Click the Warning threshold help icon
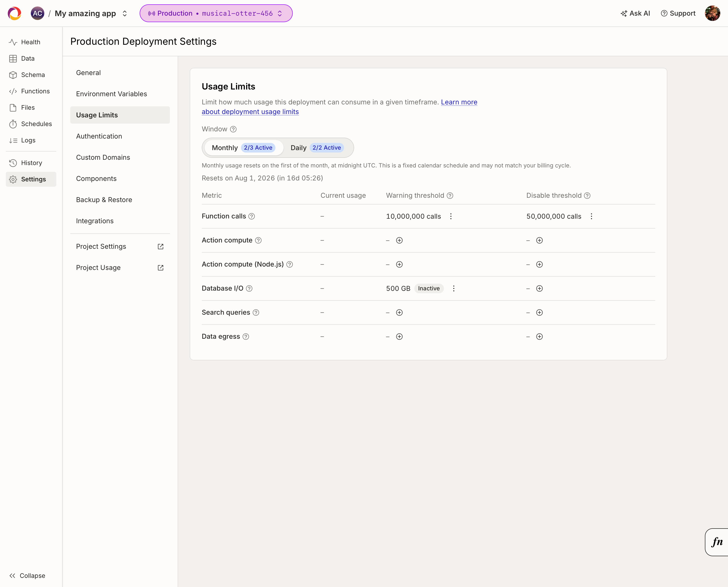The image size is (728, 587). pyautogui.click(x=450, y=195)
